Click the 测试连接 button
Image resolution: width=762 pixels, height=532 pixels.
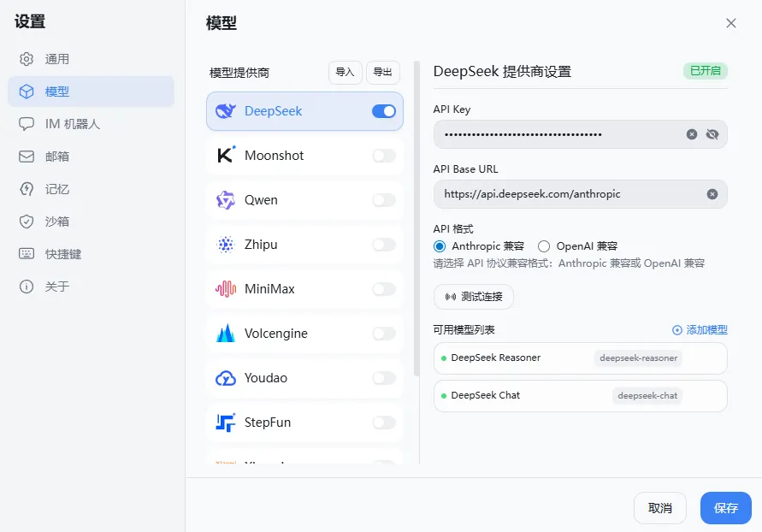click(473, 297)
